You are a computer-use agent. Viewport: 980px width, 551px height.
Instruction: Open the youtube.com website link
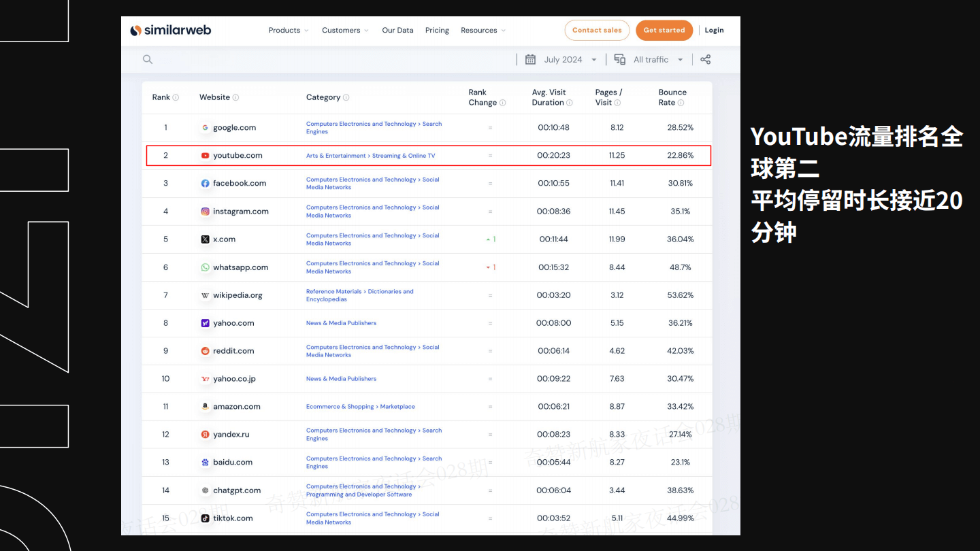point(238,155)
